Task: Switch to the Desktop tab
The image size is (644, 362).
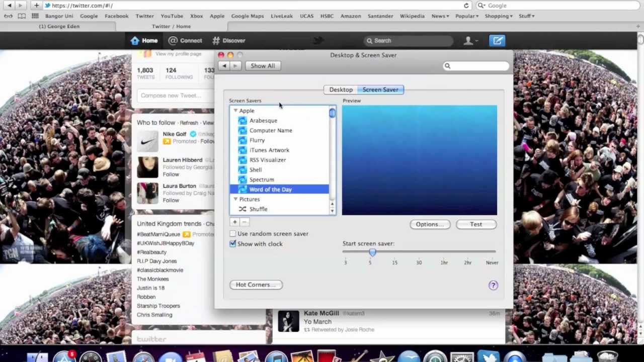Action: [341, 89]
